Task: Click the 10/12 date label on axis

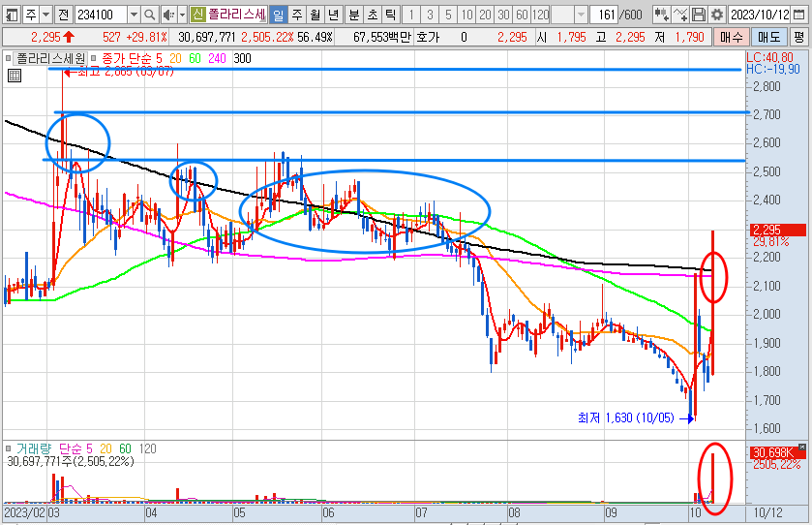Action: pyautogui.click(x=767, y=513)
